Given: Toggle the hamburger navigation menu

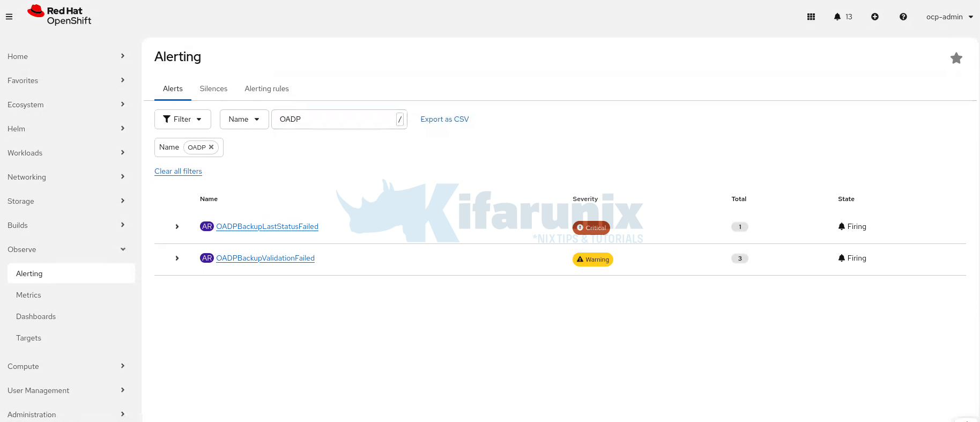Looking at the screenshot, I should click(9, 17).
